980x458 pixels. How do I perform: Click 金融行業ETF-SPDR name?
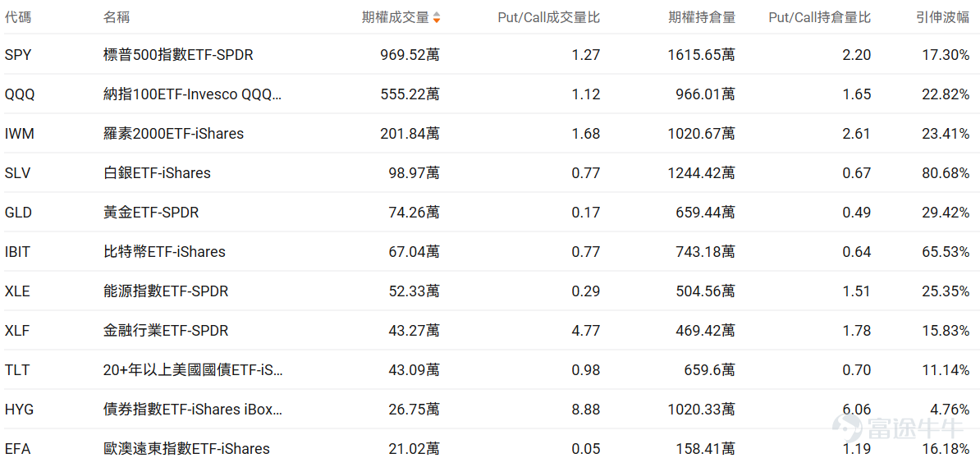coord(166,331)
